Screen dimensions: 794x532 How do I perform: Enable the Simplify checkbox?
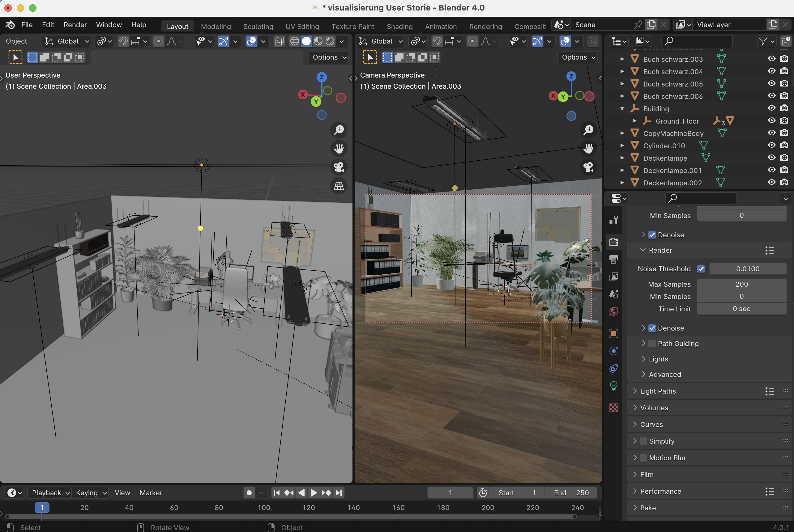tap(643, 441)
